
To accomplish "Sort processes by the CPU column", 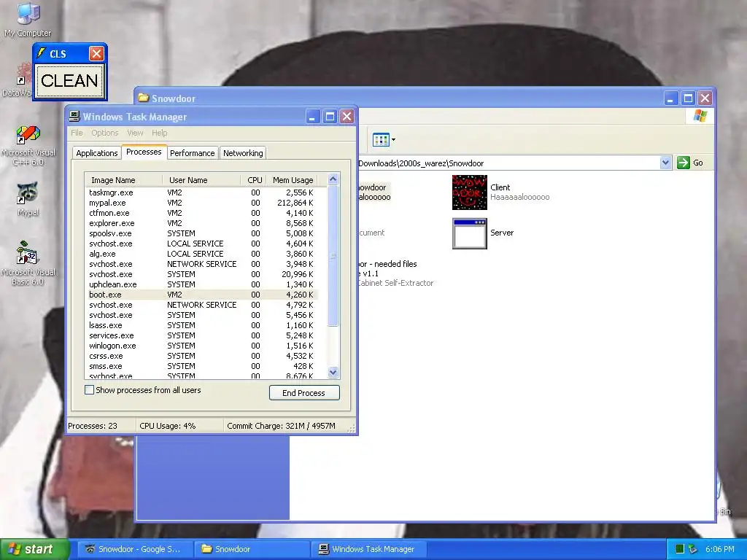I will tap(253, 180).
